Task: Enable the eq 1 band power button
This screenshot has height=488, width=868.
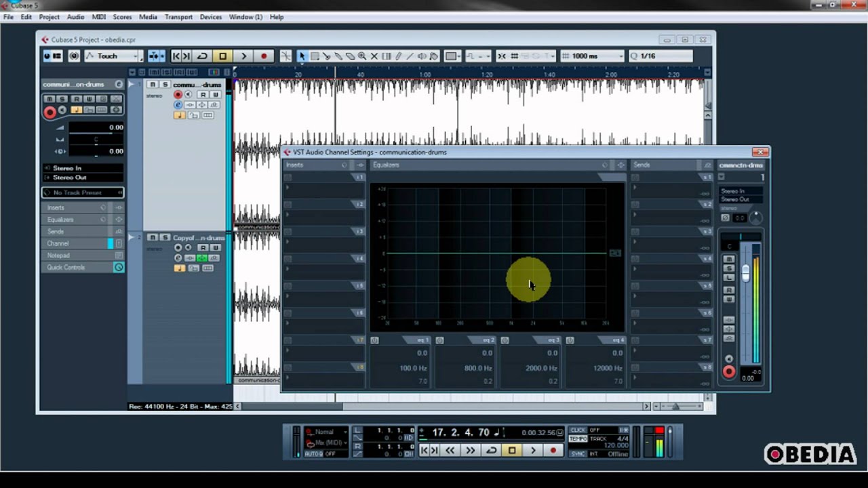Action: click(375, 340)
